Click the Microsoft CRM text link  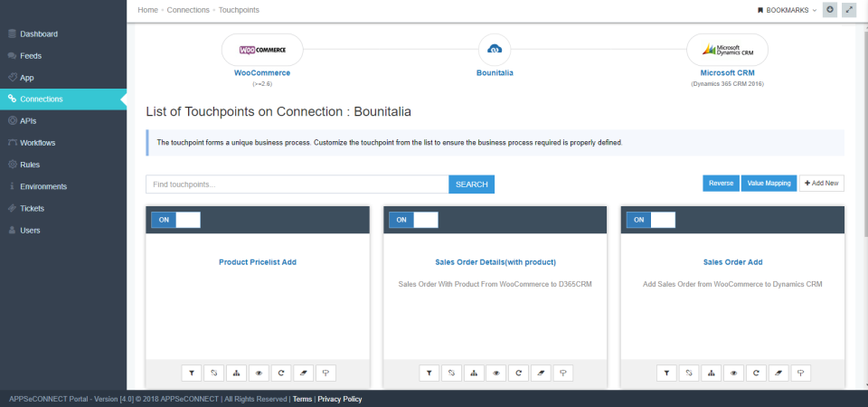727,73
